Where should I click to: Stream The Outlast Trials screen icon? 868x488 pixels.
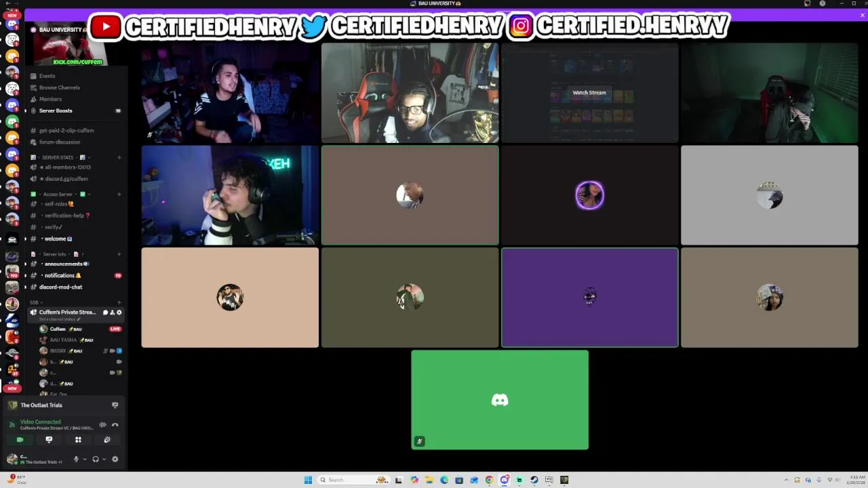coord(115,405)
